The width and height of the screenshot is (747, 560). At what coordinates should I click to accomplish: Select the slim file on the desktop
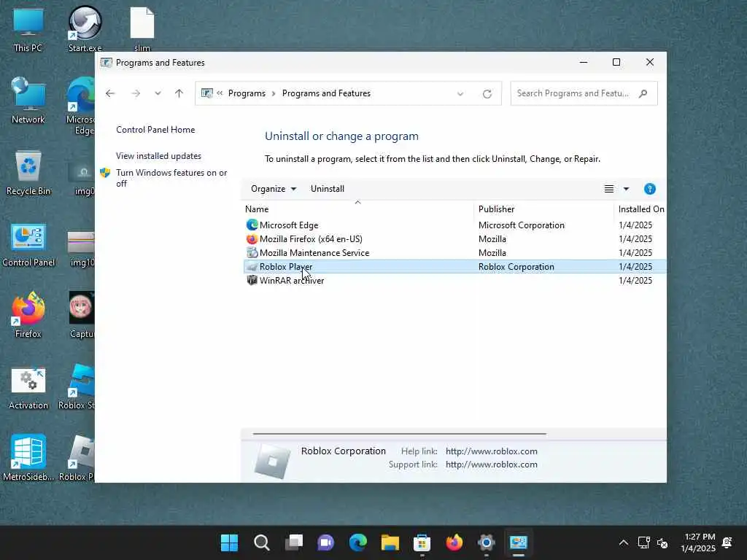tap(142, 29)
